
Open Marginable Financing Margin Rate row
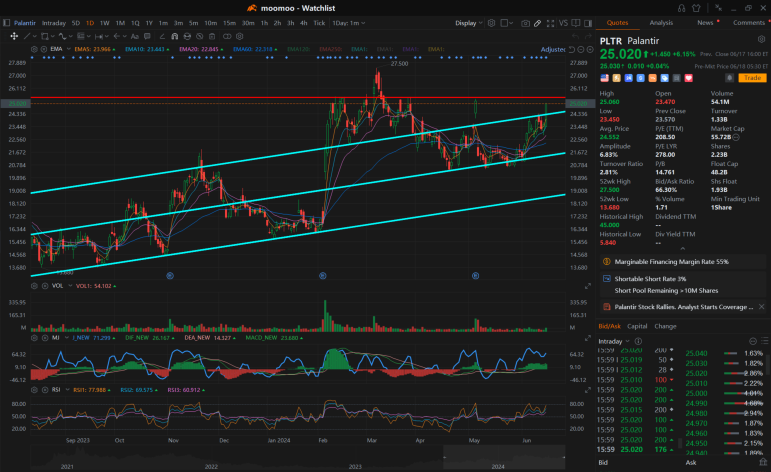tap(682, 262)
